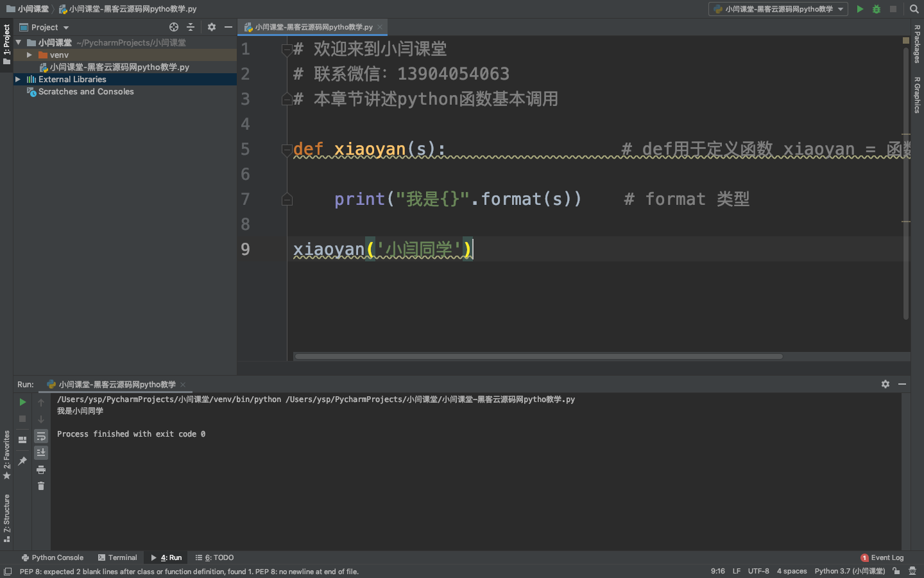Click trash icon to clear console output
Image resolution: width=924 pixels, height=578 pixels.
pos(41,486)
